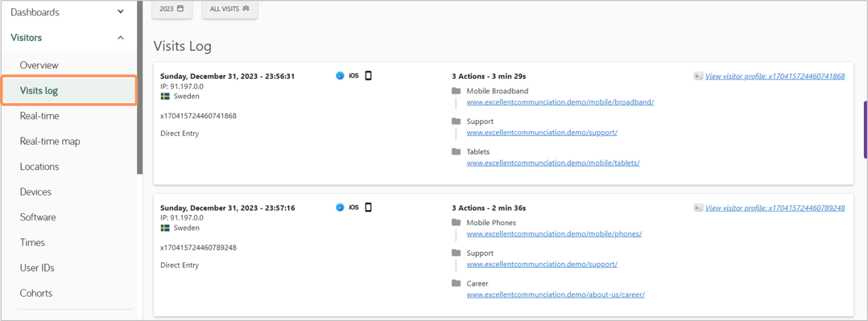Screen dimensions: 868x321
Task: Click the sidebar vertical scrollbar
Action: [140, 88]
